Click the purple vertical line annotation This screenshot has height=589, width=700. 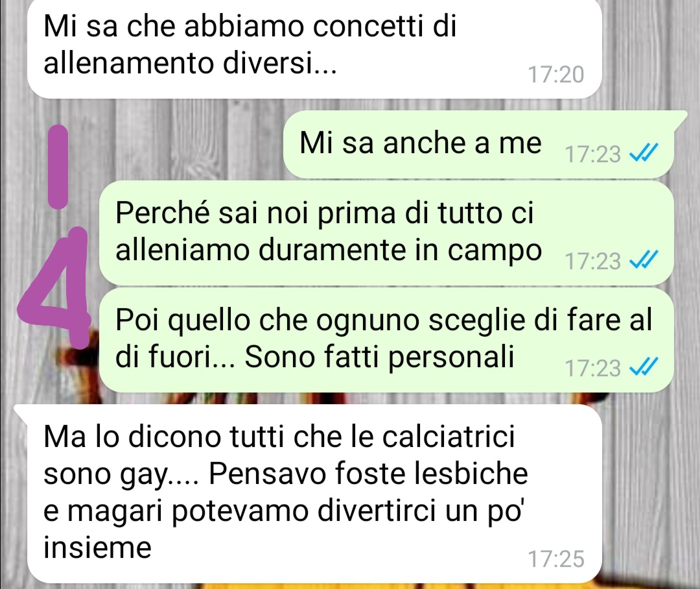pyautogui.click(x=58, y=166)
